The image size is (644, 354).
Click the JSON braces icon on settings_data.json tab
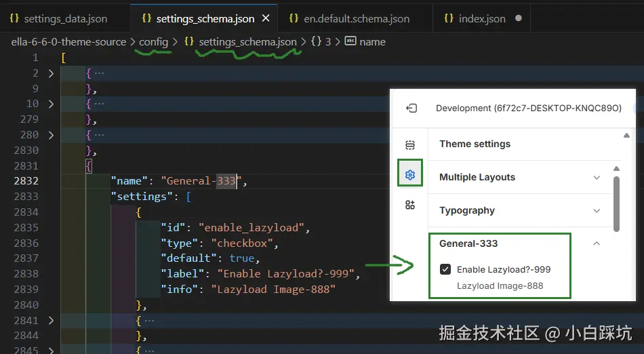tap(14, 18)
